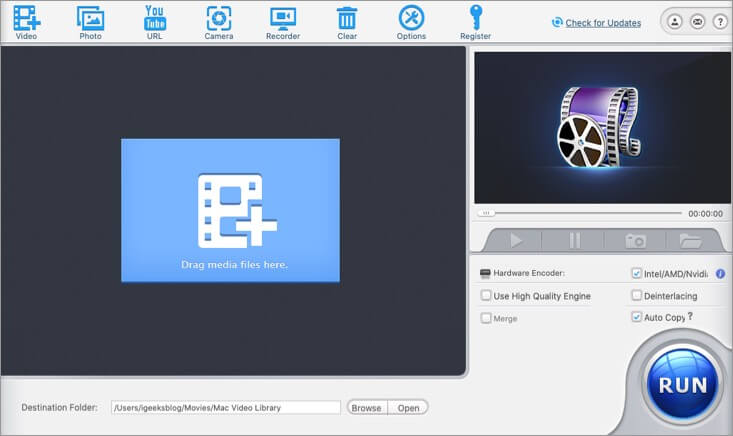This screenshot has width=733, height=436.
Task: Open help with the question mark icon
Action: coord(720,21)
